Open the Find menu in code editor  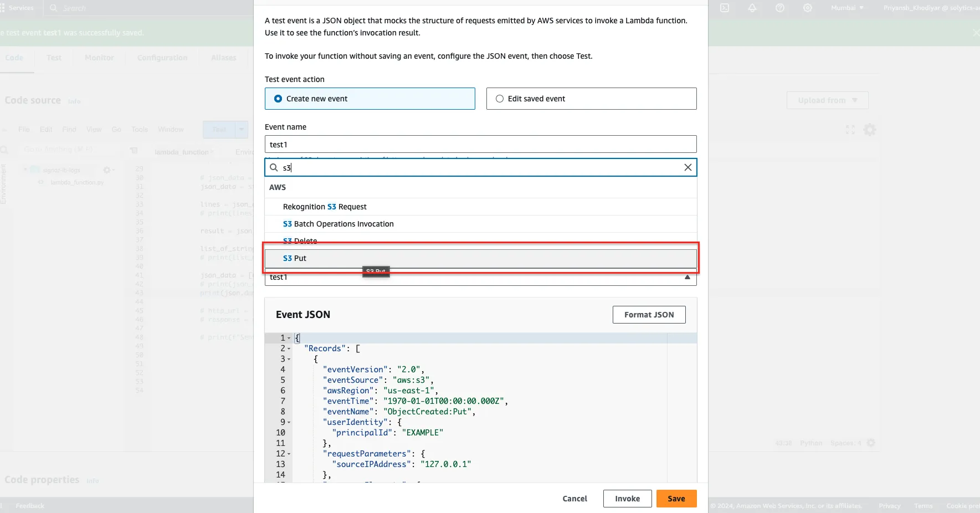point(69,130)
